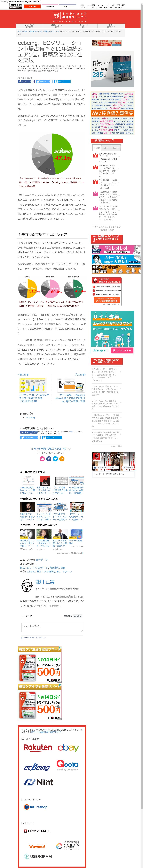The width and height of the screenshot is (143, 868).
Task: Click the Impress Business Media logo
Action: [15, 6]
